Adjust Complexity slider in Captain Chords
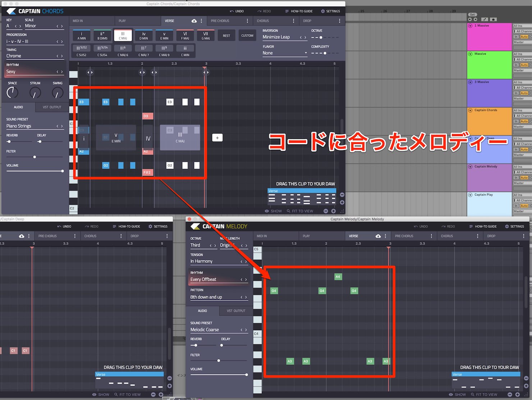This screenshot has width=532, height=400. 325,53
